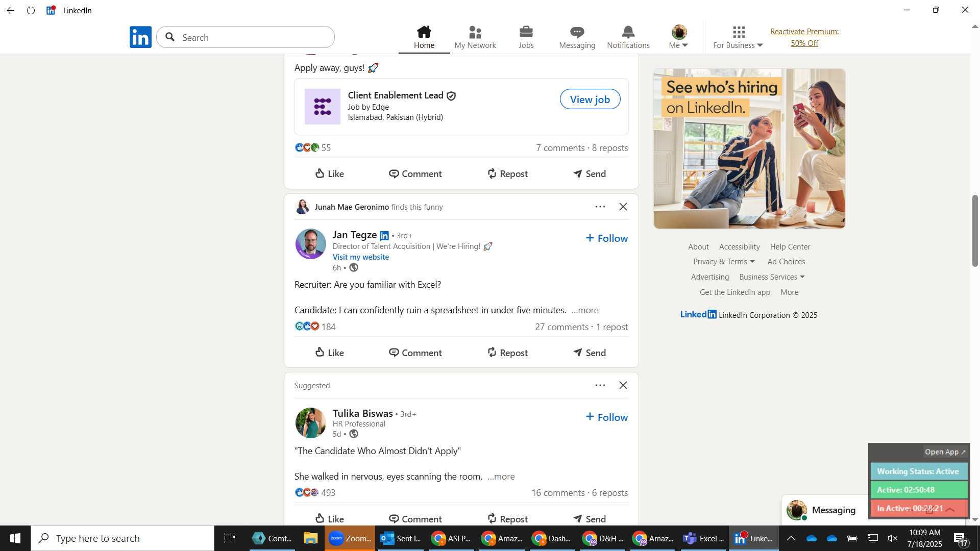The height and width of the screenshot is (551, 980).
Task: Like the Client Enablement Lead post
Action: click(x=329, y=173)
